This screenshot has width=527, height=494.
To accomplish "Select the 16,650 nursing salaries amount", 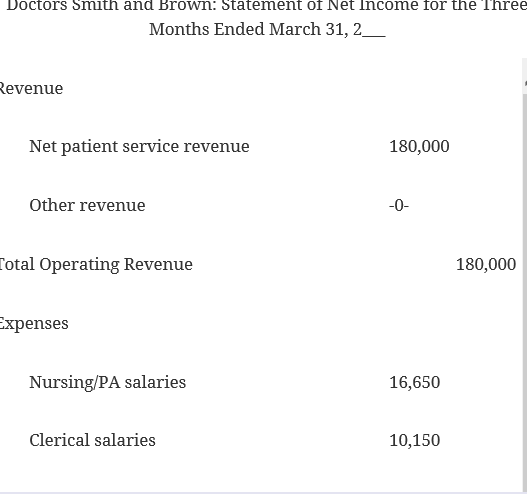I will tap(414, 382).
